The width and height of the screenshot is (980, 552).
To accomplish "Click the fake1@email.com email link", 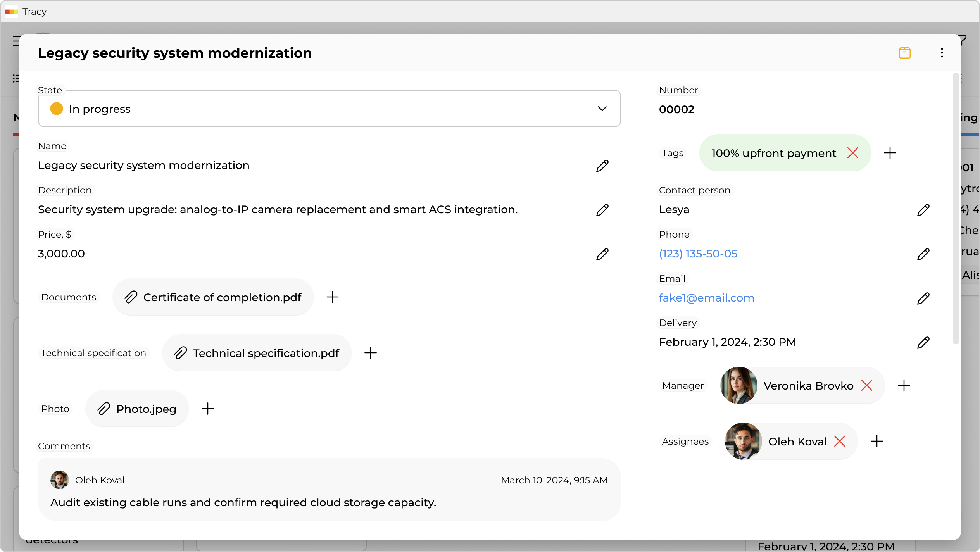I will (706, 298).
